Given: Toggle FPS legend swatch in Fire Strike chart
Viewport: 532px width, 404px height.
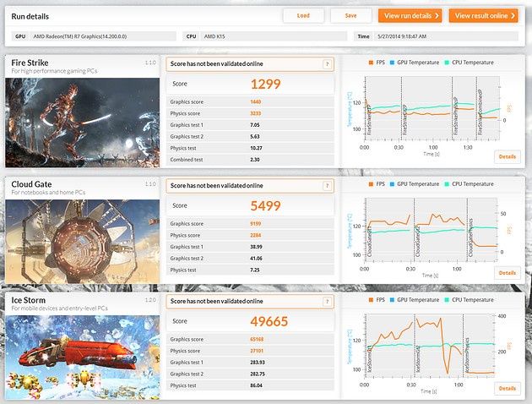Looking at the screenshot, I should [x=371, y=63].
